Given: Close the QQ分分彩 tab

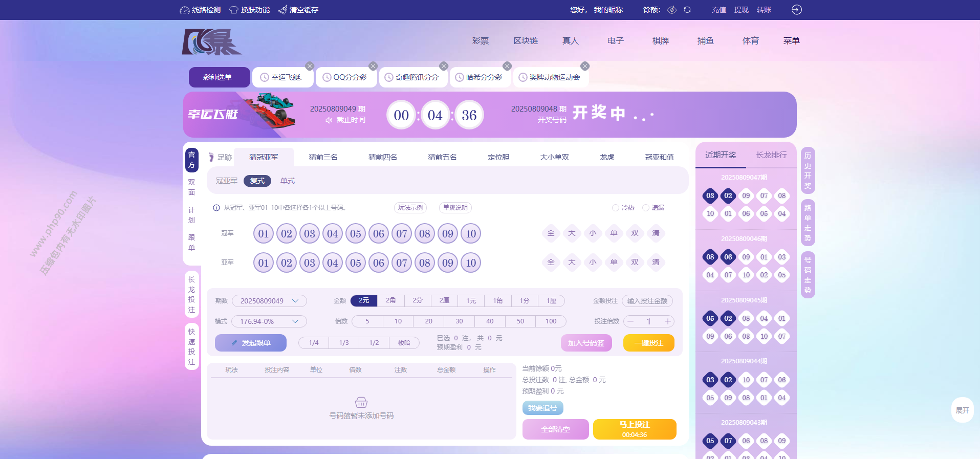Looking at the screenshot, I should tap(373, 66).
